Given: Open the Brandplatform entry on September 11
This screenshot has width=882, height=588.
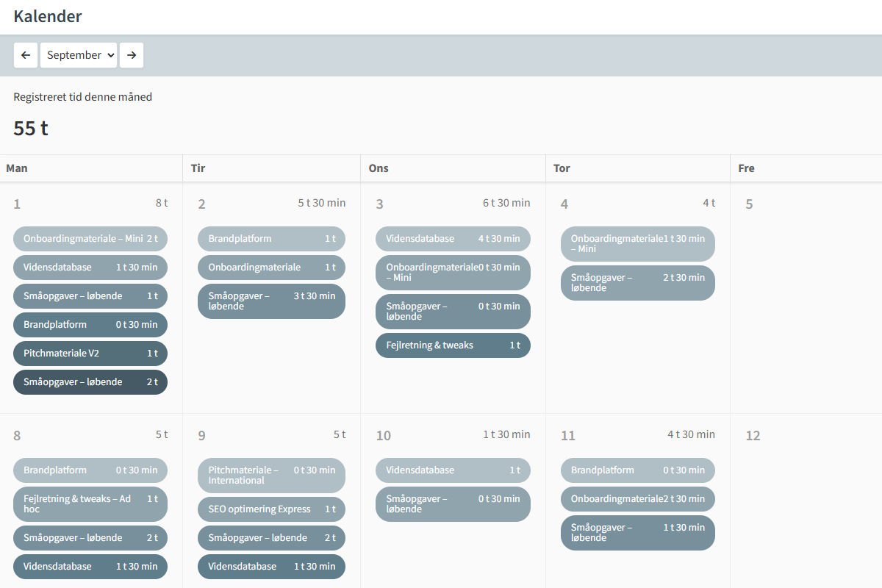Looking at the screenshot, I should click(x=637, y=470).
